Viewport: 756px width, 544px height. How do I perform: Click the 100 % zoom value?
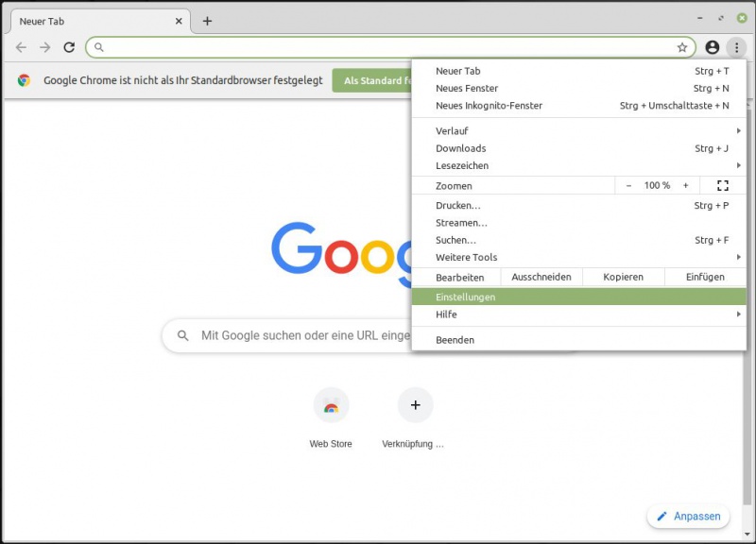[x=657, y=185]
